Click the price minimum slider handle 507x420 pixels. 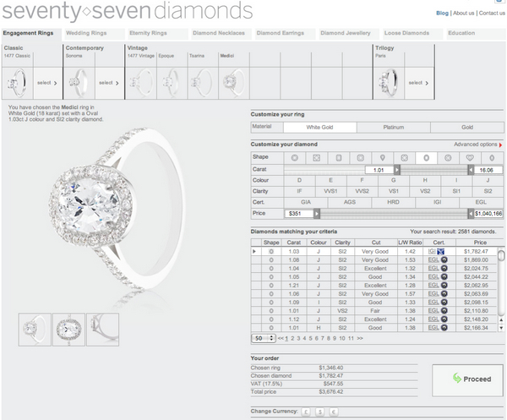(x=317, y=214)
